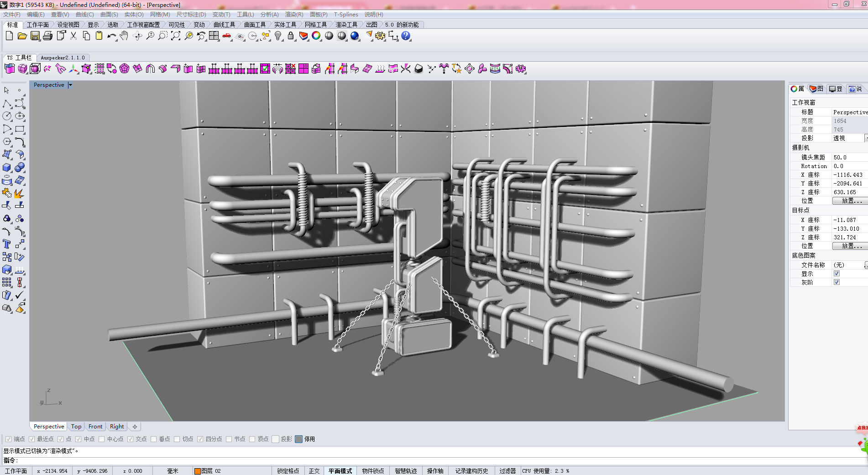Select the Cut scissors icon
Image resolution: width=868 pixels, height=475 pixels.
click(x=73, y=36)
